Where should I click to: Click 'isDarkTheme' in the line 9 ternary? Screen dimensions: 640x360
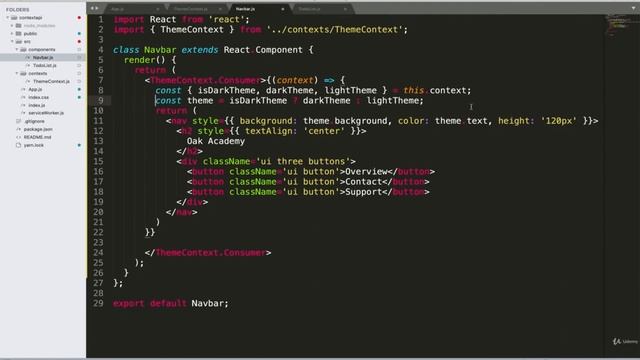tap(258, 100)
